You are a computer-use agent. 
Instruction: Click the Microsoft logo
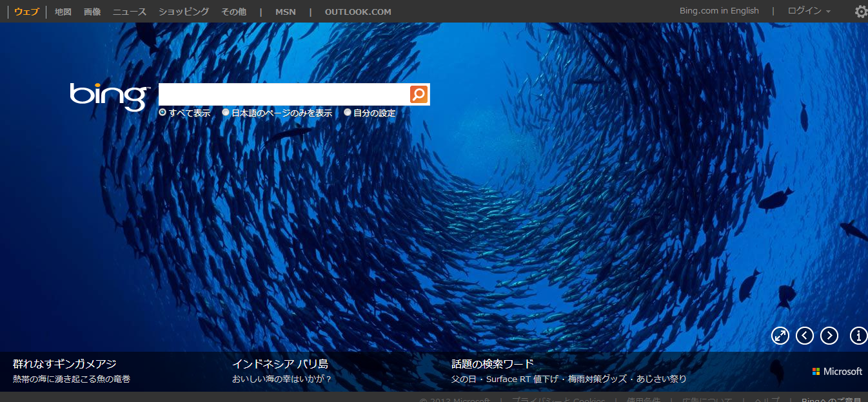tap(837, 372)
